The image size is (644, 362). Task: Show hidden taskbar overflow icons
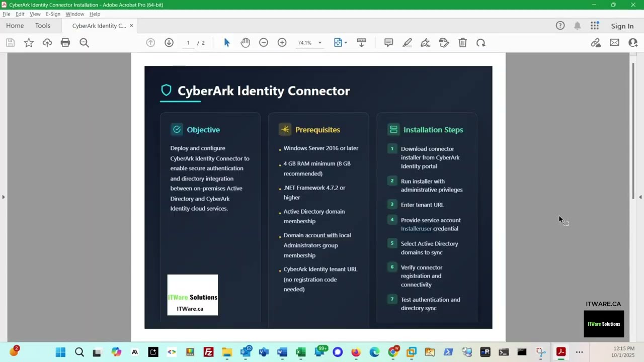(x=579, y=352)
